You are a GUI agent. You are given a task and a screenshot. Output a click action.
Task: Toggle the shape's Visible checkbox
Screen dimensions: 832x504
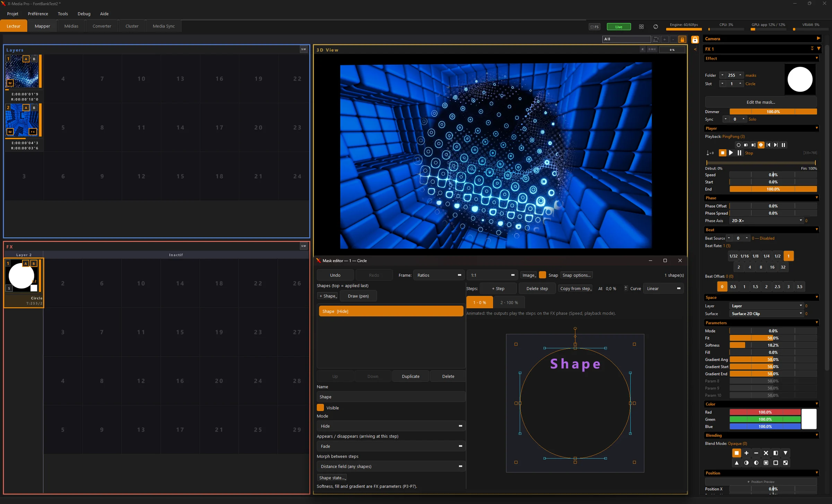320,408
